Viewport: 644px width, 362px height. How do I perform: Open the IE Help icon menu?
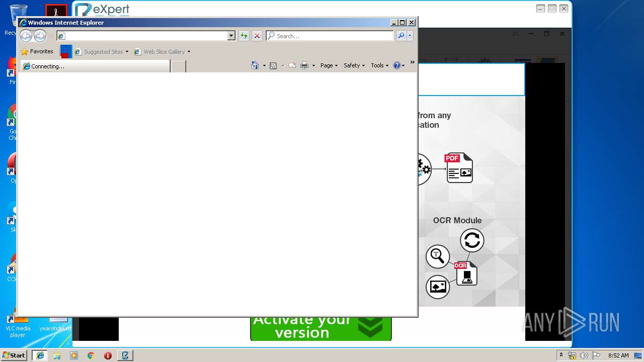pos(399,65)
